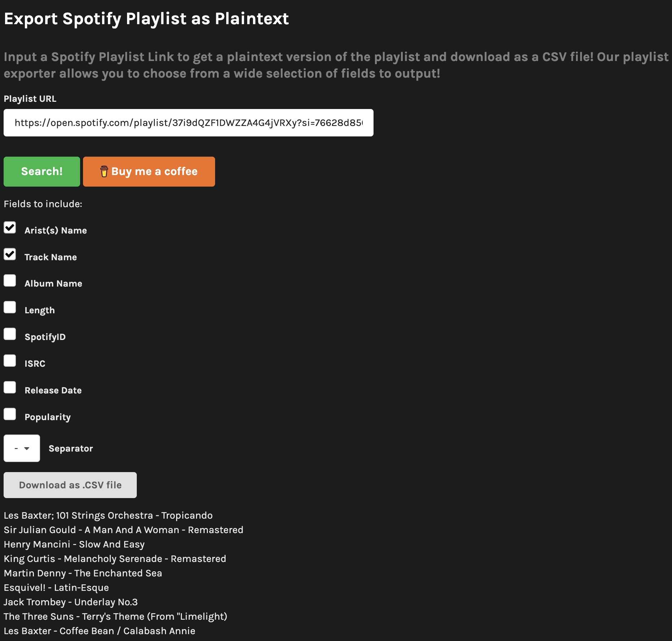Click the Esquivel! Latin-Esque result line
Viewport: 672px width, 641px height.
(x=56, y=588)
